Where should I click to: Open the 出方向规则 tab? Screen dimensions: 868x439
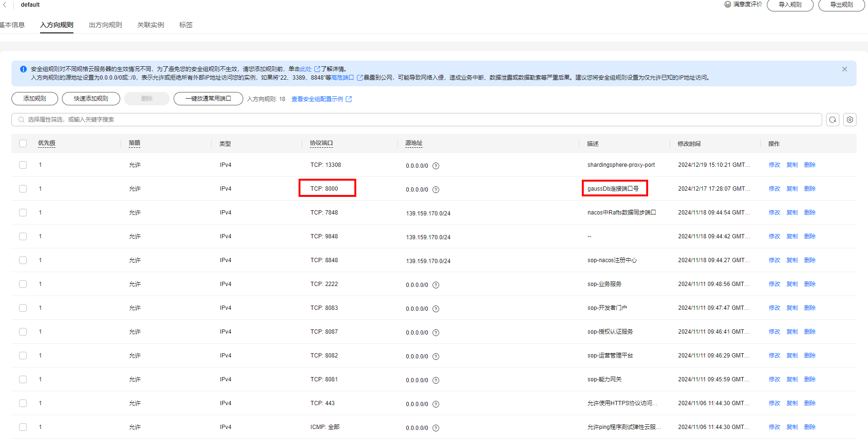pyautogui.click(x=105, y=25)
